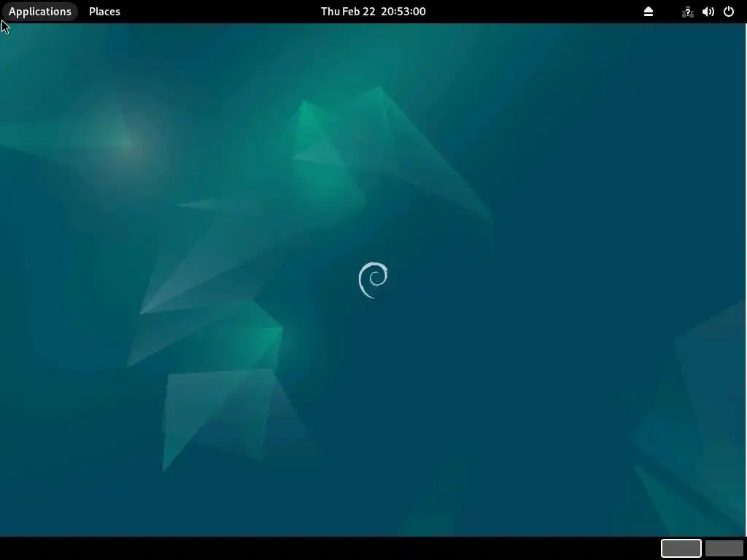Click the eject removable drive icon
Screen dimensions: 747x560
[x=649, y=12]
